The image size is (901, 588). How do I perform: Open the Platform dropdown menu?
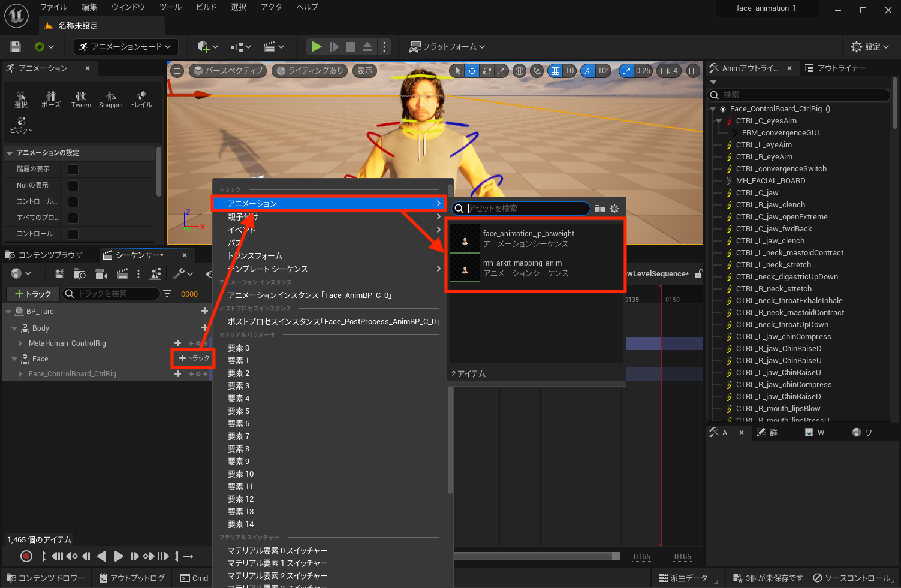[447, 47]
